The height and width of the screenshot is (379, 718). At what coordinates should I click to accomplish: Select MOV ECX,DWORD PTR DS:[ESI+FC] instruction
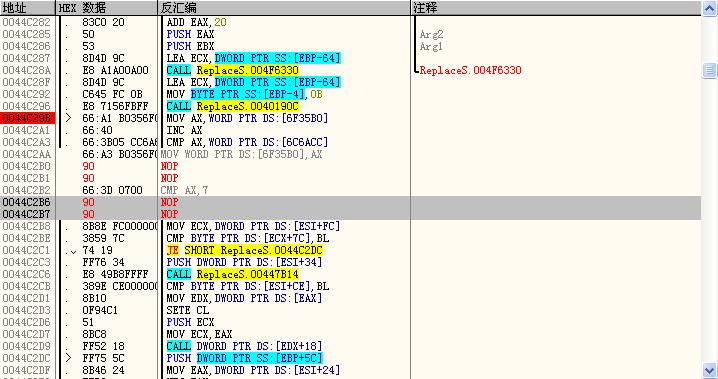(253, 226)
